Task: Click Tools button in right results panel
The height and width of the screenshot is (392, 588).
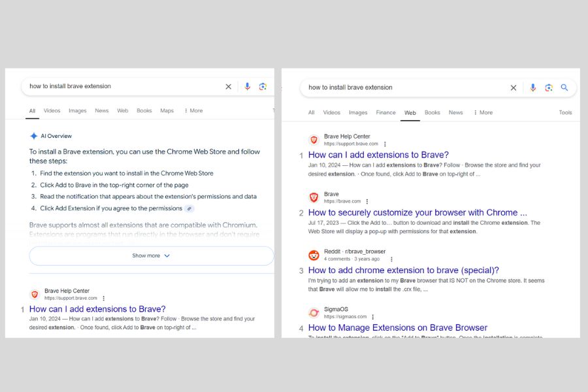Action: click(x=565, y=112)
